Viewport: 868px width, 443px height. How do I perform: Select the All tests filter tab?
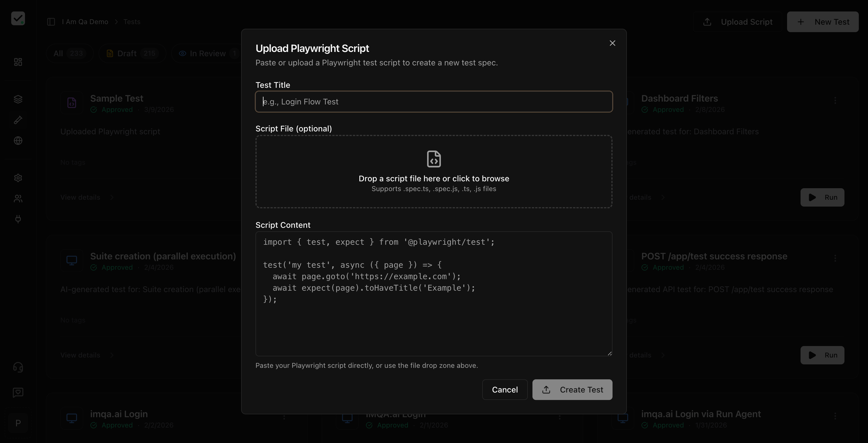[69, 54]
